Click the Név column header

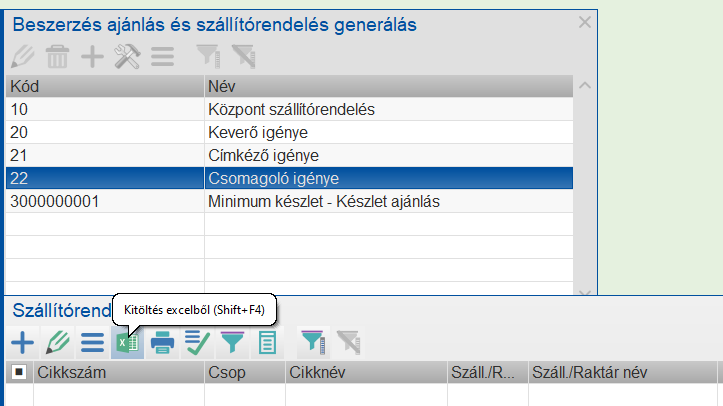(388, 85)
